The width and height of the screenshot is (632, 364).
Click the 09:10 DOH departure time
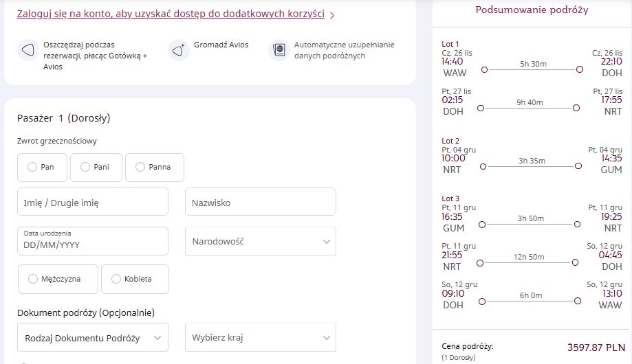pos(453,293)
